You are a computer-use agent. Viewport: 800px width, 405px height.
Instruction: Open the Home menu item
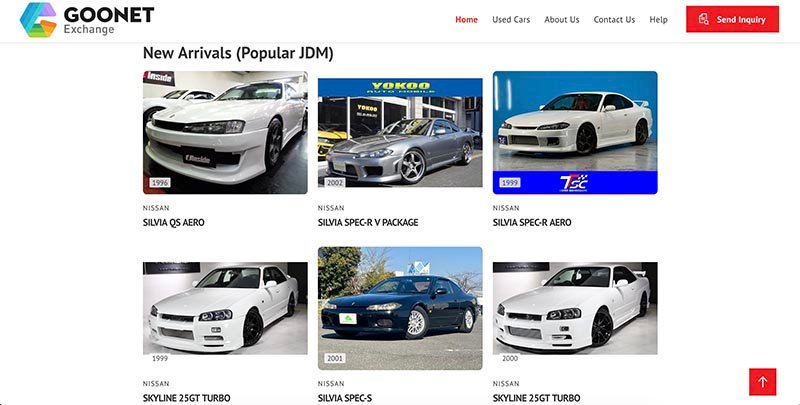tap(466, 19)
